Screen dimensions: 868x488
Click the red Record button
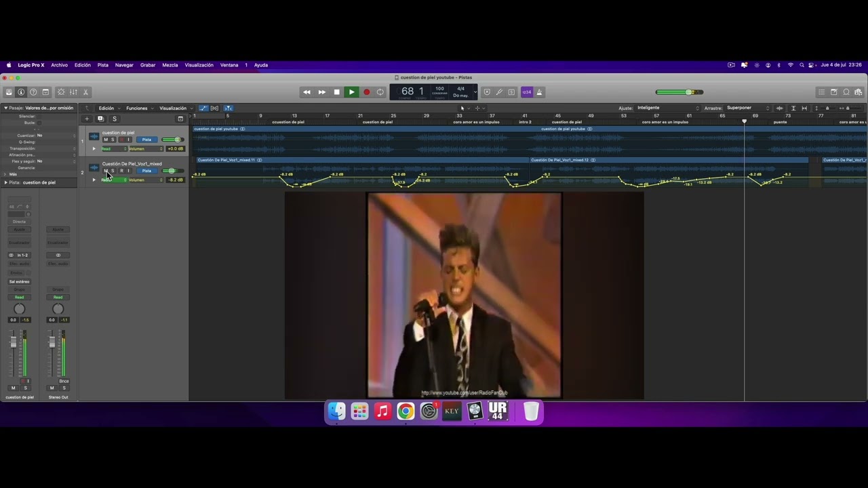coord(366,92)
